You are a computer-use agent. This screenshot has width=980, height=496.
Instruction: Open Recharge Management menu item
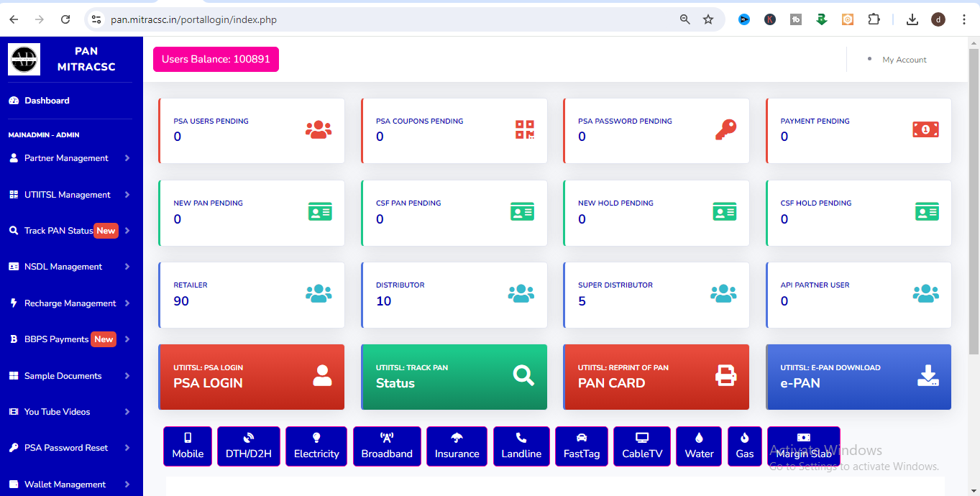[70, 303]
